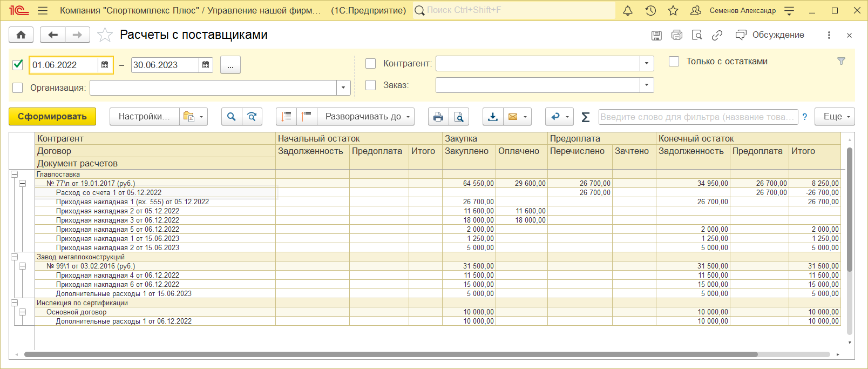Open the email envelope send dropdown

pos(517,117)
